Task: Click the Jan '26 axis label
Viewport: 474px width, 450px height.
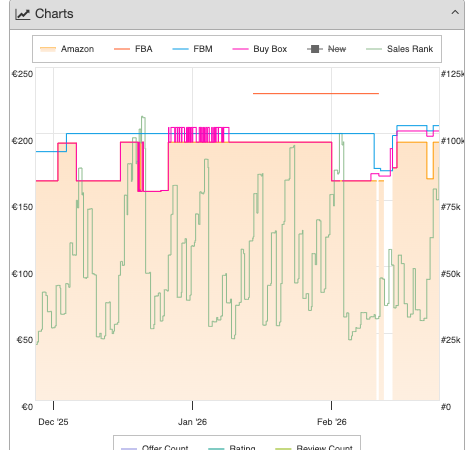Action: (x=192, y=422)
